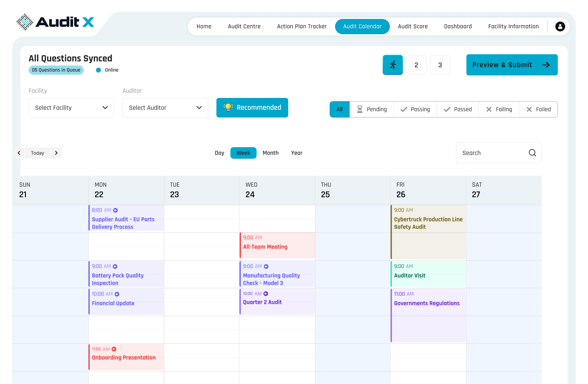
Task: Click video icon on Onboarding Presentation event
Action: coord(114,349)
